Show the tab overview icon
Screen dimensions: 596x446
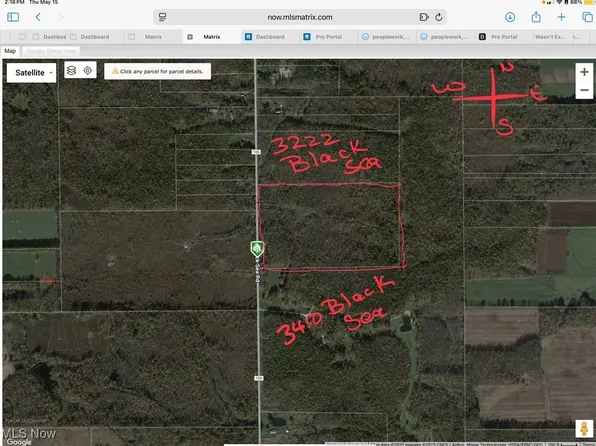click(x=587, y=17)
